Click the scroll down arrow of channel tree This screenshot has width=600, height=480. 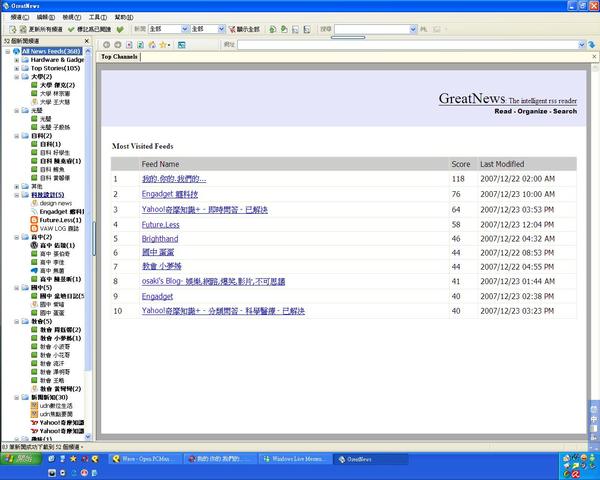click(88, 436)
